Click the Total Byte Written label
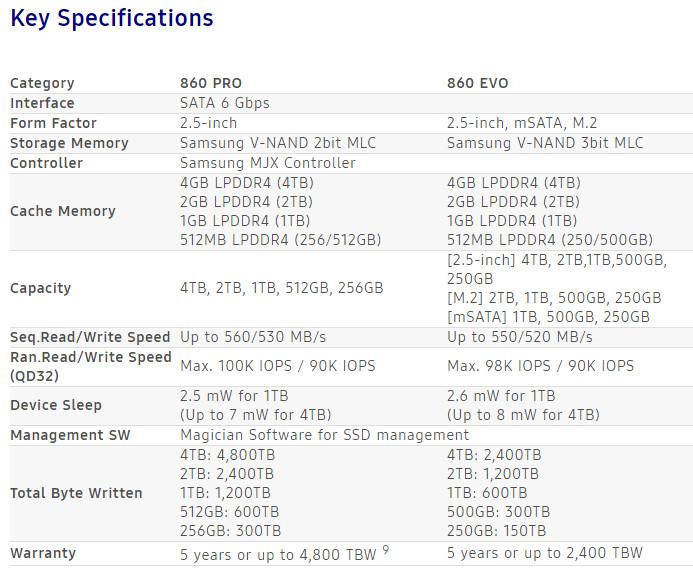Image resolution: width=693 pixels, height=580 pixels. [76, 493]
